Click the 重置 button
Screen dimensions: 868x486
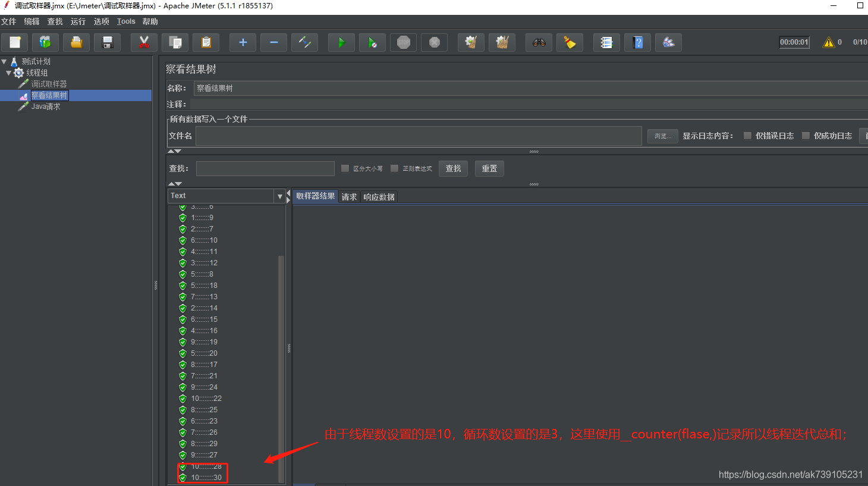pos(489,168)
